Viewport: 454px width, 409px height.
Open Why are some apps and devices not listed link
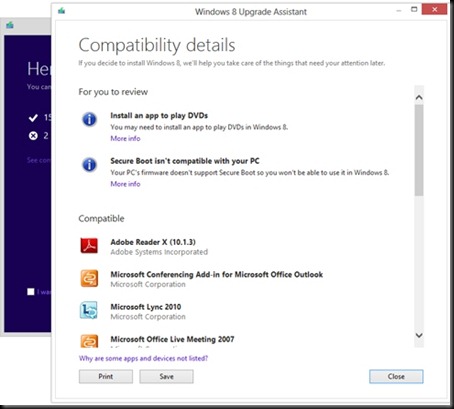coord(143,358)
